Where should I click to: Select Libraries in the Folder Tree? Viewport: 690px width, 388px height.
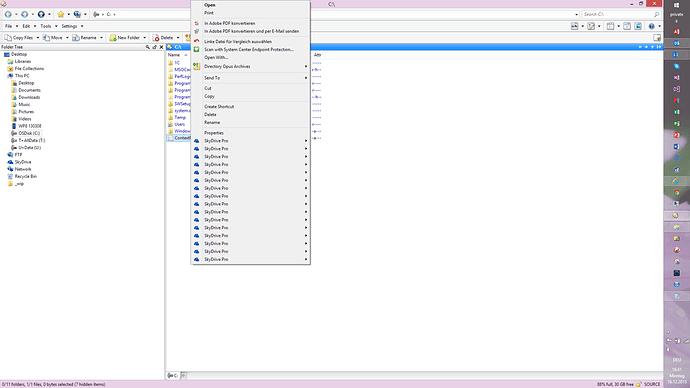coord(22,62)
